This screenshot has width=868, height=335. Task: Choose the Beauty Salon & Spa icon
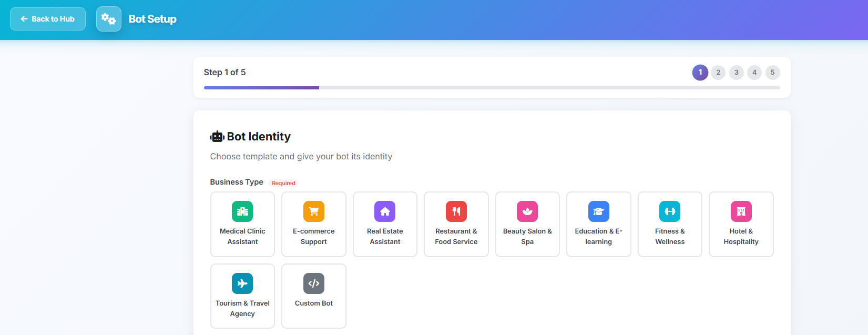(527, 211)
